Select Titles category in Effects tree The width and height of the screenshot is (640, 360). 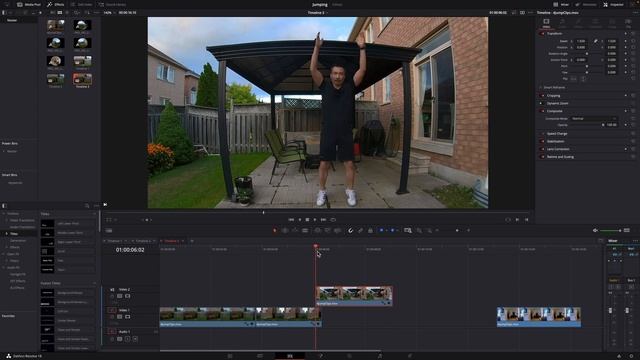pos(14,234)
